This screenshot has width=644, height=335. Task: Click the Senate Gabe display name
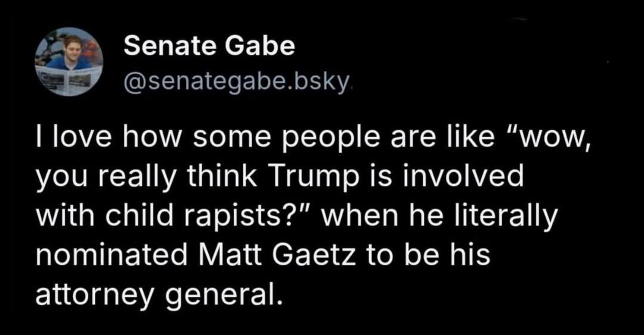click(209, 47)
